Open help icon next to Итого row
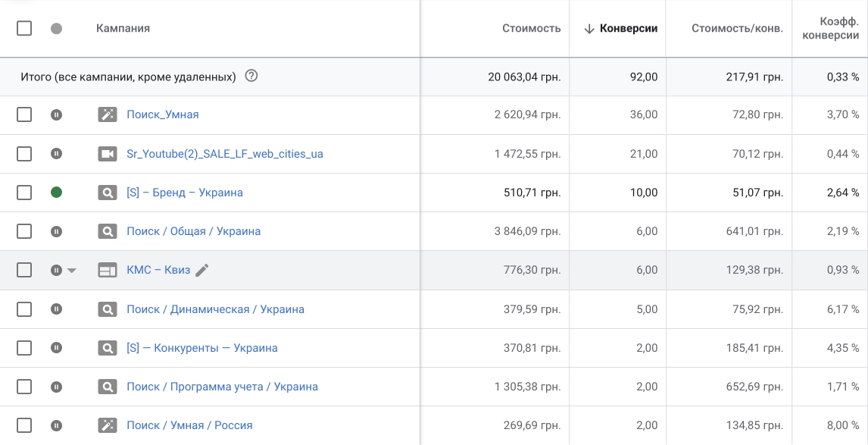 click(x=251, y=76)
